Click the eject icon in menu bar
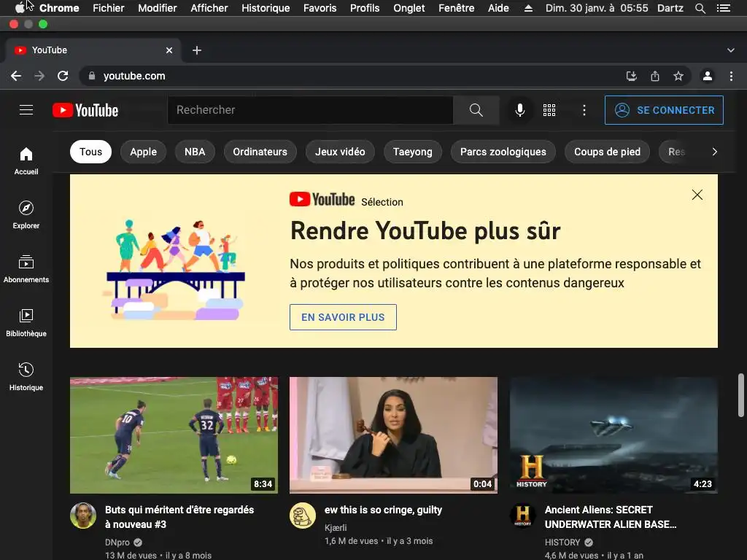Screen dimensions: 747x560 click(x=528, y=8)
